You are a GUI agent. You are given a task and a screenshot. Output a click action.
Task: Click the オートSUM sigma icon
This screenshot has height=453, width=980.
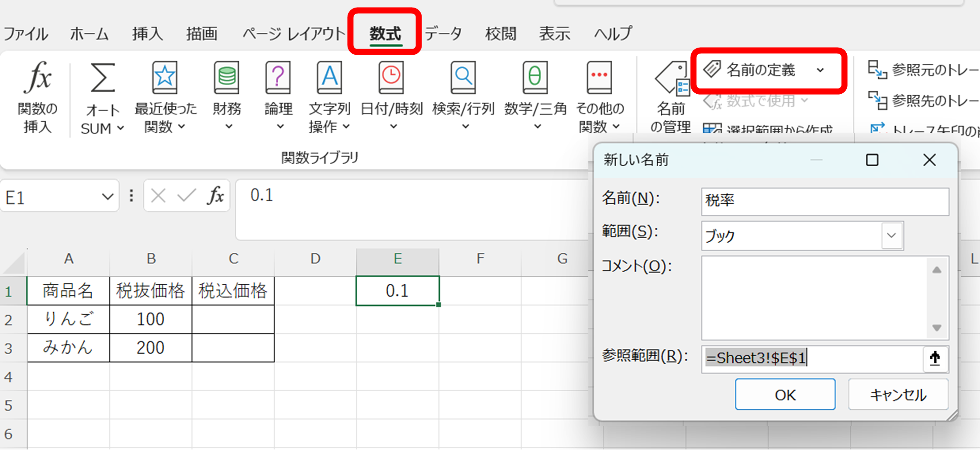coord(102,79)
